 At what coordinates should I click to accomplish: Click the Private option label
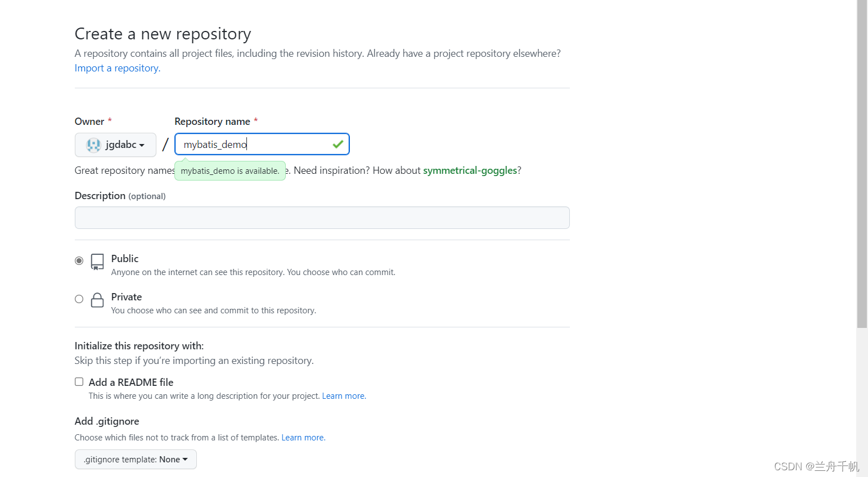pyautogui.click(x=127, y=297)
